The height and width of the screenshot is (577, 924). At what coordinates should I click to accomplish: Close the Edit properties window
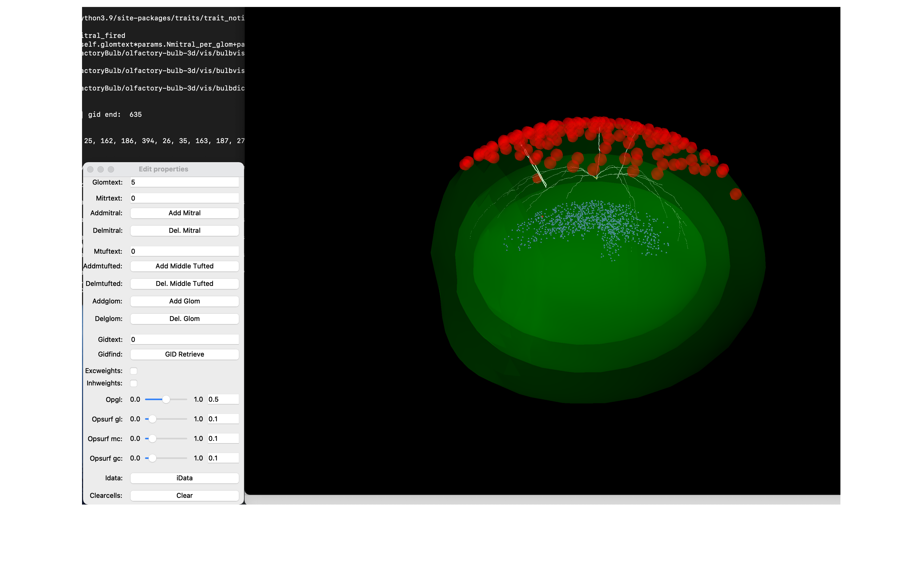click(91, 169)
